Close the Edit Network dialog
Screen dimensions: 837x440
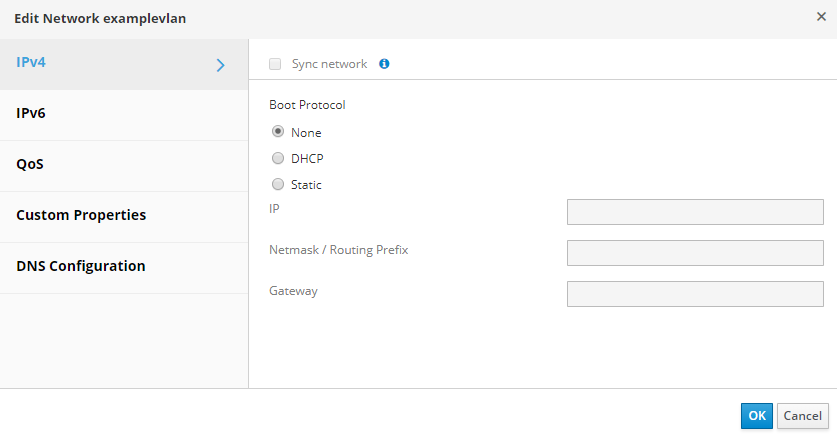pyautogui.click(x=821, y=17)
